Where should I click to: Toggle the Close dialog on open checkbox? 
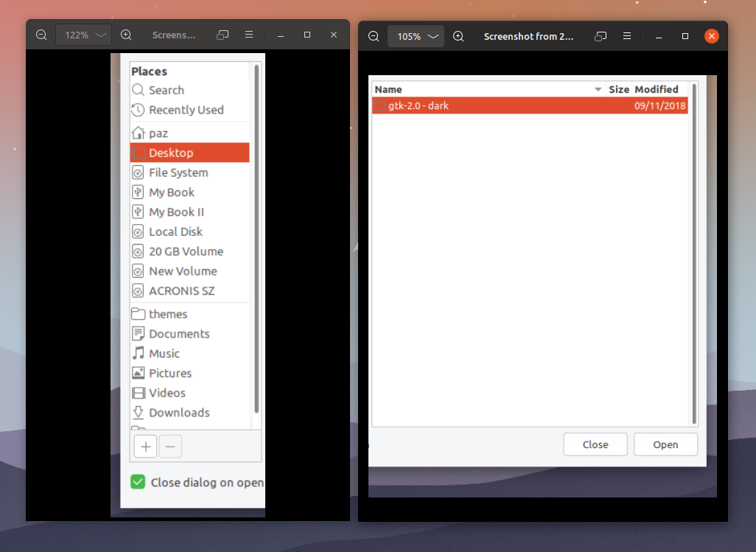(137, 482)
